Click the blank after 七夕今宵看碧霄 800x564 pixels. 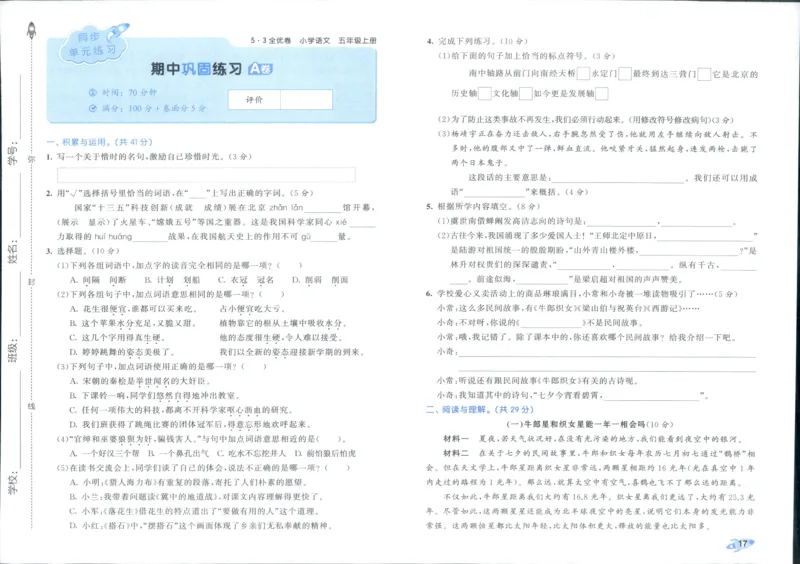pyautogui.click(x=651, y=395)
